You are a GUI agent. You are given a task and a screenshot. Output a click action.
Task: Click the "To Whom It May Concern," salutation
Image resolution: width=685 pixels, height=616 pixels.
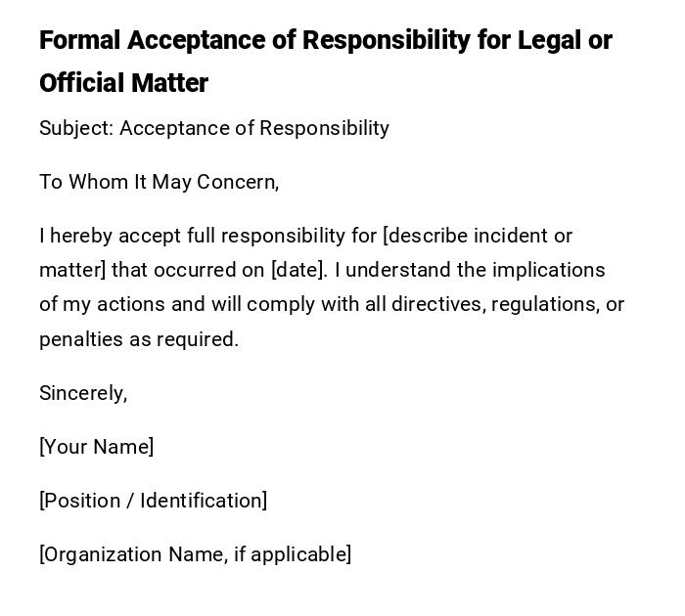(160, 182)
